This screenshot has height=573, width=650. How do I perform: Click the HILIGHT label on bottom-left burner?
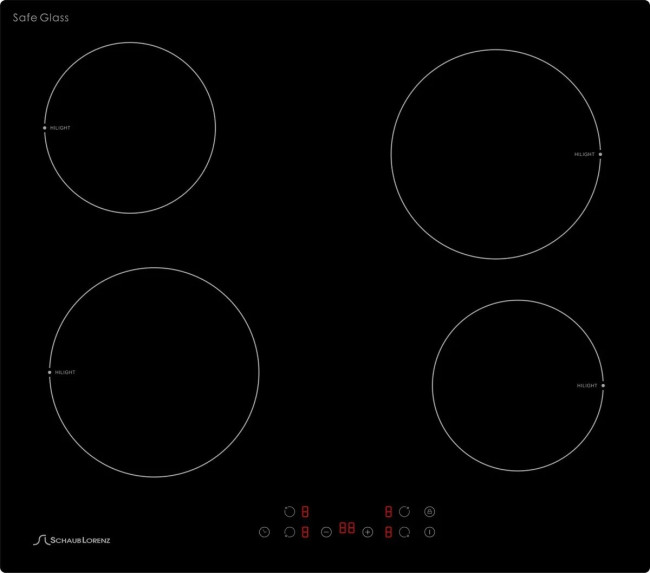point(65,372)
